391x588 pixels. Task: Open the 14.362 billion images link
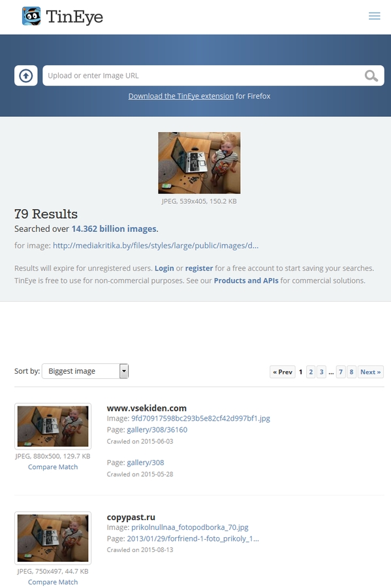pos(115,229)
